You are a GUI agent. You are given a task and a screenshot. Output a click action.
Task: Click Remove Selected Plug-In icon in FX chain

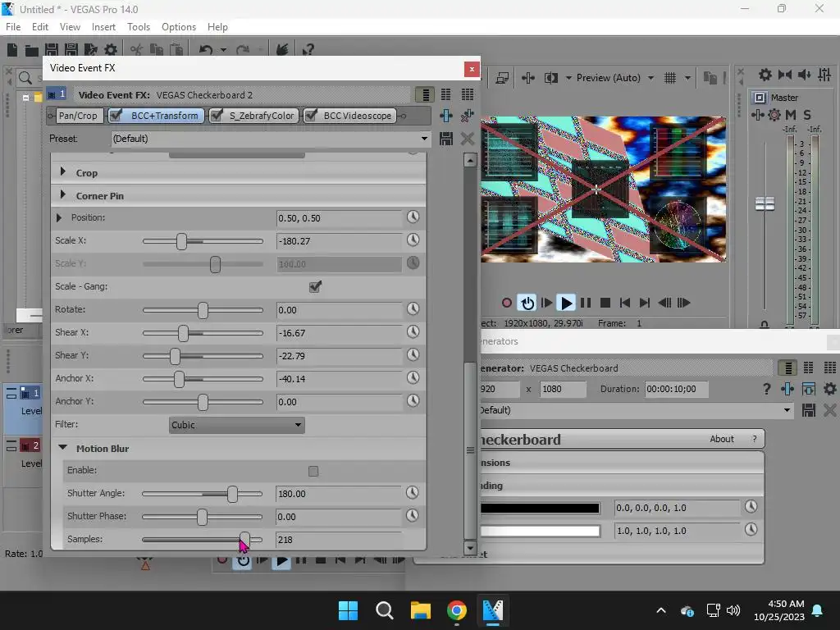[467, 116]
